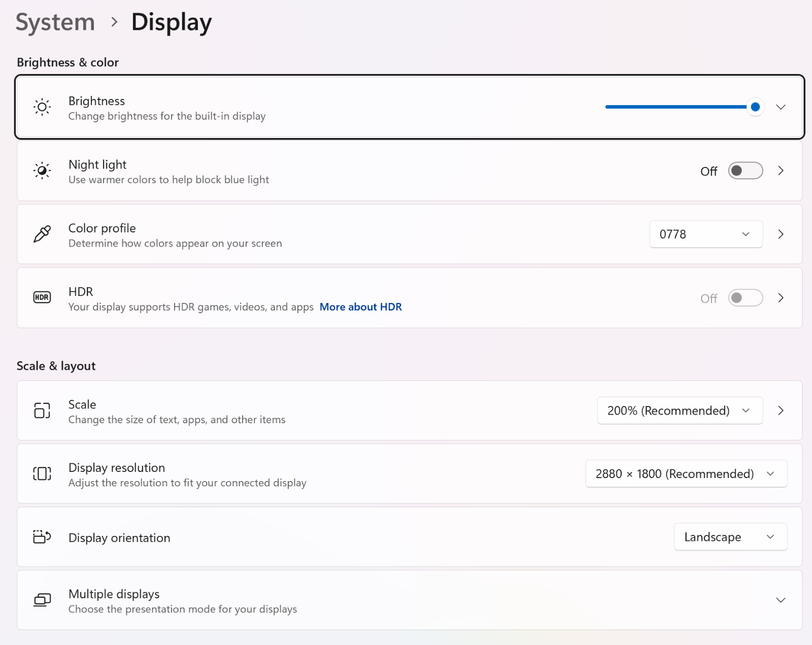Image resolution: width=812 pixels, height=645 pixels.
Task: Click the Display breadcrumb title
Action: click(172, 22)
